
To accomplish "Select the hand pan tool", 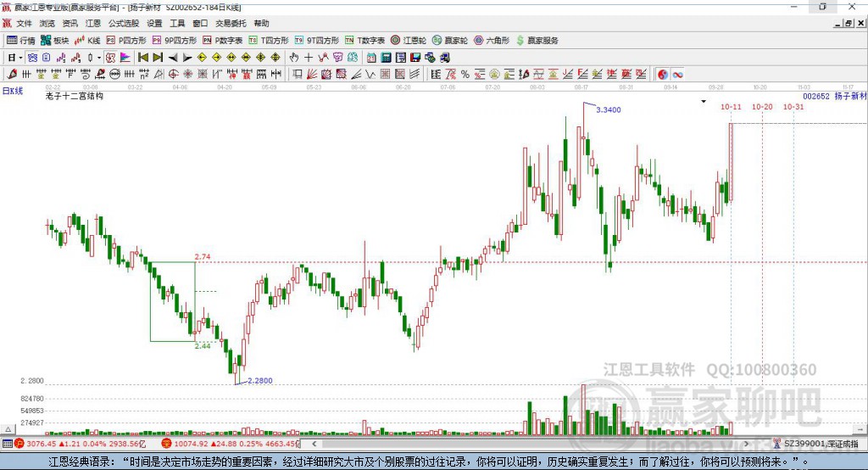I will 294,58.
